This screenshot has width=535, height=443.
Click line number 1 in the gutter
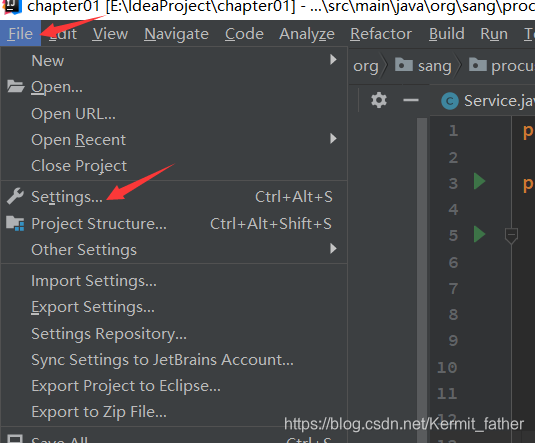pos(453,131)
